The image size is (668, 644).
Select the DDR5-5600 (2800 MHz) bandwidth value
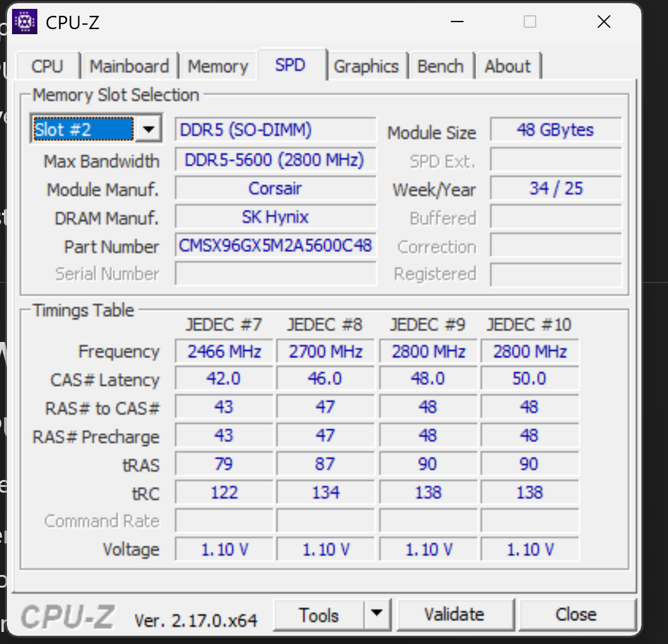275,160
